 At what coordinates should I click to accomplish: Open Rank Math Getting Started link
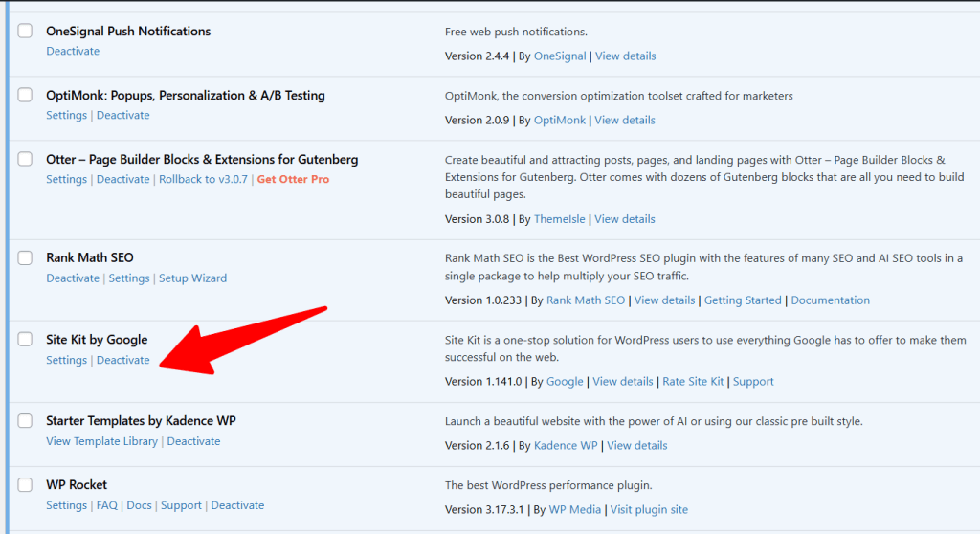pyautogui.click(x=743, y=300)
